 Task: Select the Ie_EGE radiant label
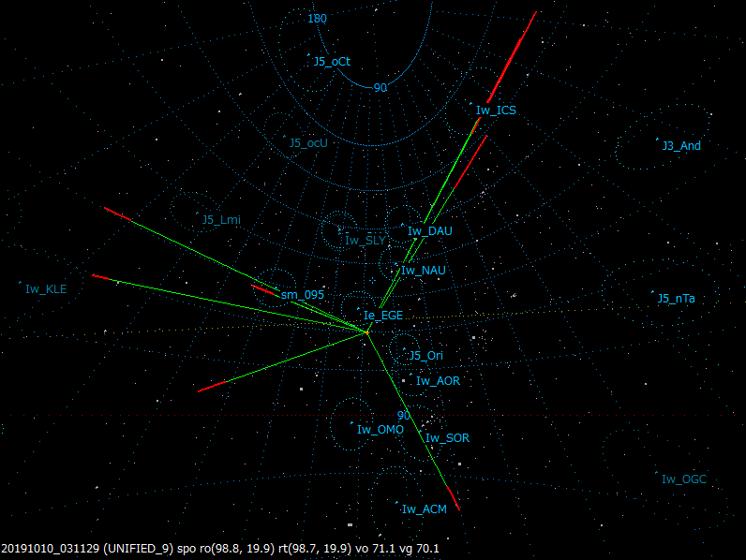[383, 316]
